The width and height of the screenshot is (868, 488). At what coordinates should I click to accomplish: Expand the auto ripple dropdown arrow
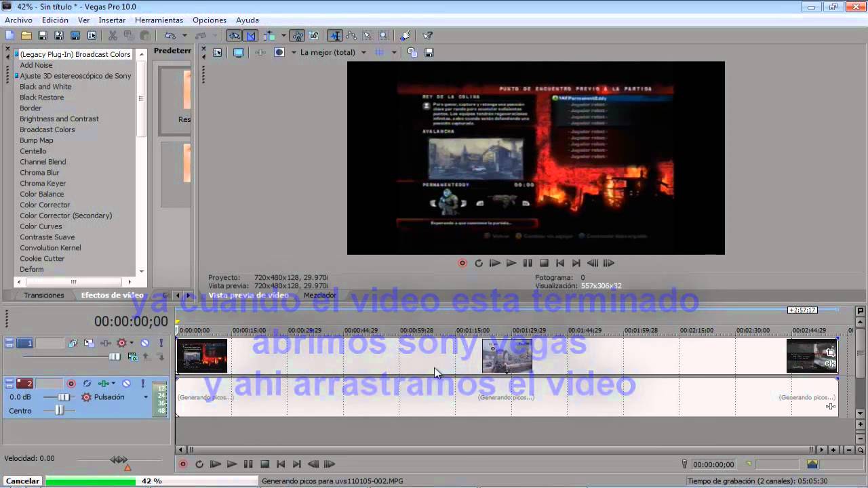coord(283,36)
